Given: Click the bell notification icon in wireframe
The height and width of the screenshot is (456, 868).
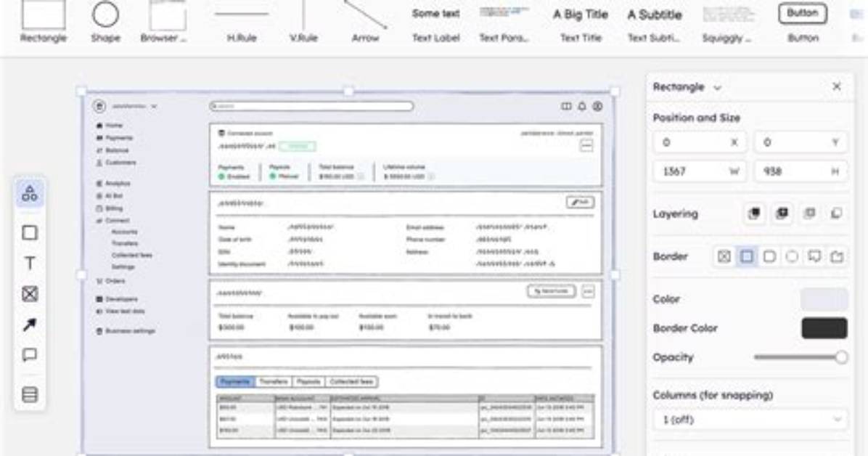Looking at the screenshot, I should pyautogui.click(x=582, y=106).
